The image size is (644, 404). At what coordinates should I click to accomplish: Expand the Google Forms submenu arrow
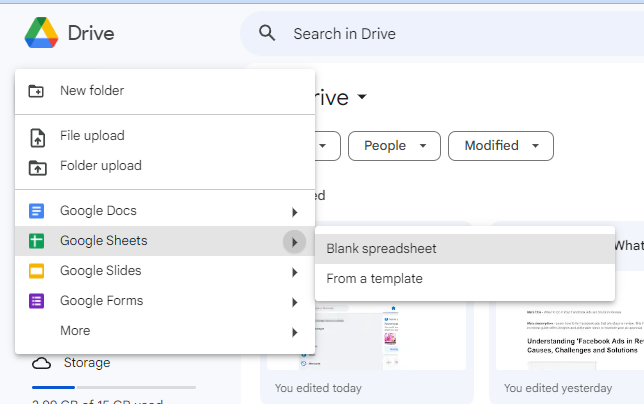(294, 302)
